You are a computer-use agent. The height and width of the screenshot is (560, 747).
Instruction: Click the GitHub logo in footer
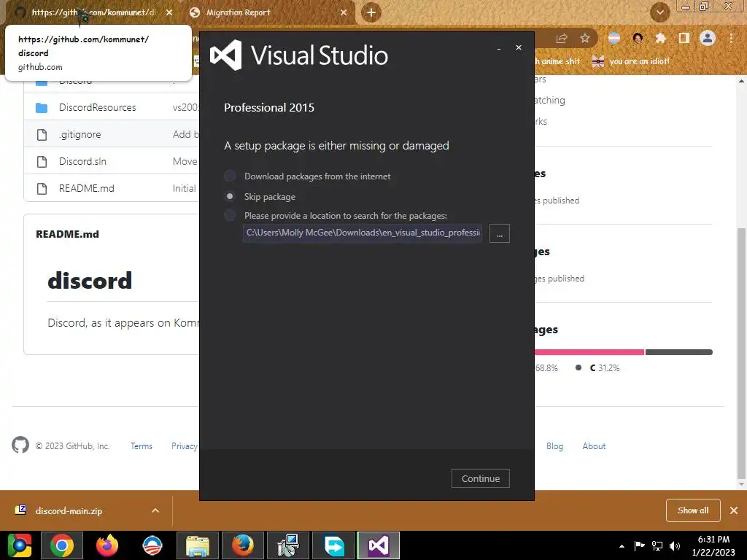(20, 446)
